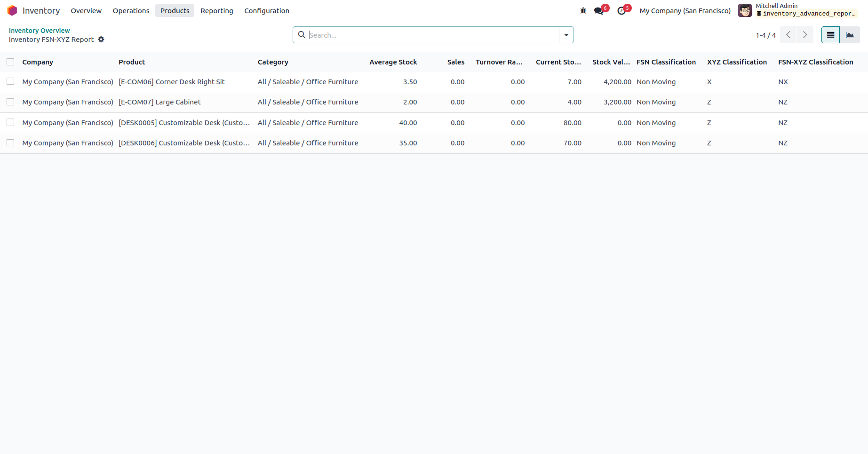Check the Corner Desk Right Sit row
The width and height of the screenshot is (868, 454).
point(10,81)
